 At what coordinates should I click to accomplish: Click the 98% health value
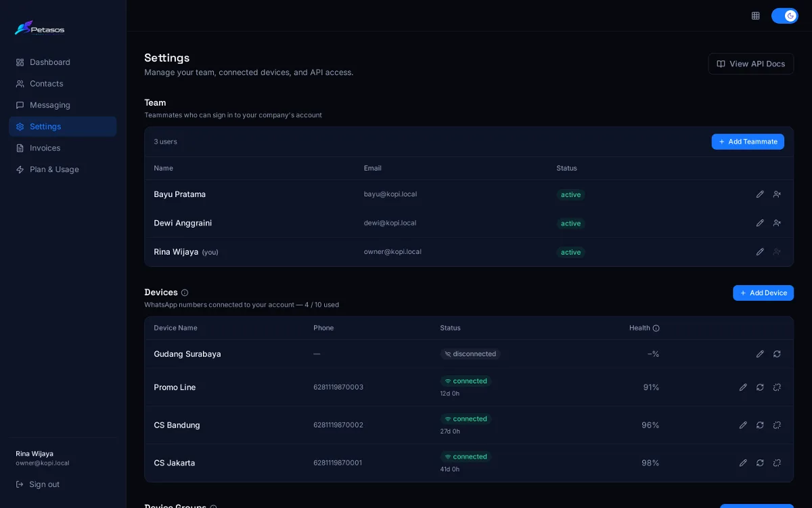650,463
